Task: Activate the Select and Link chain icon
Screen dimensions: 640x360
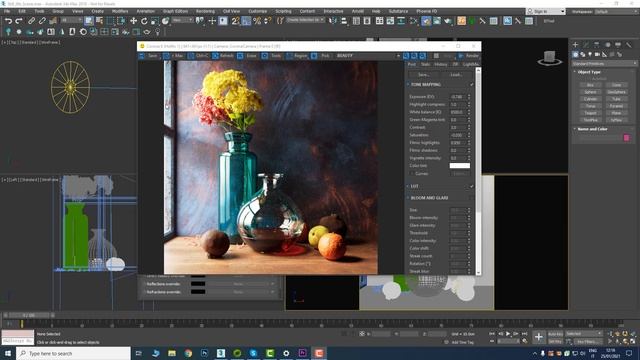Action: (x=31, y=21)
